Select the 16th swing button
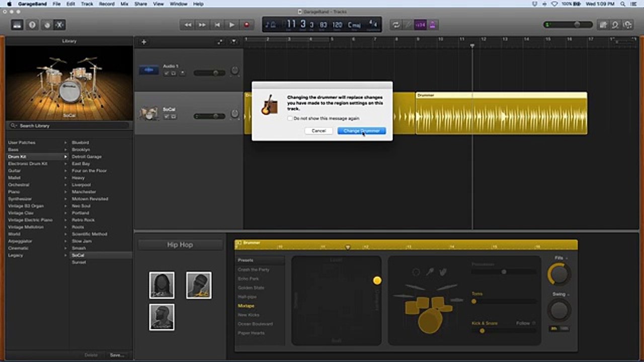Image resolution: width=644 pixels, height=362 pixels. coord(563,328)
